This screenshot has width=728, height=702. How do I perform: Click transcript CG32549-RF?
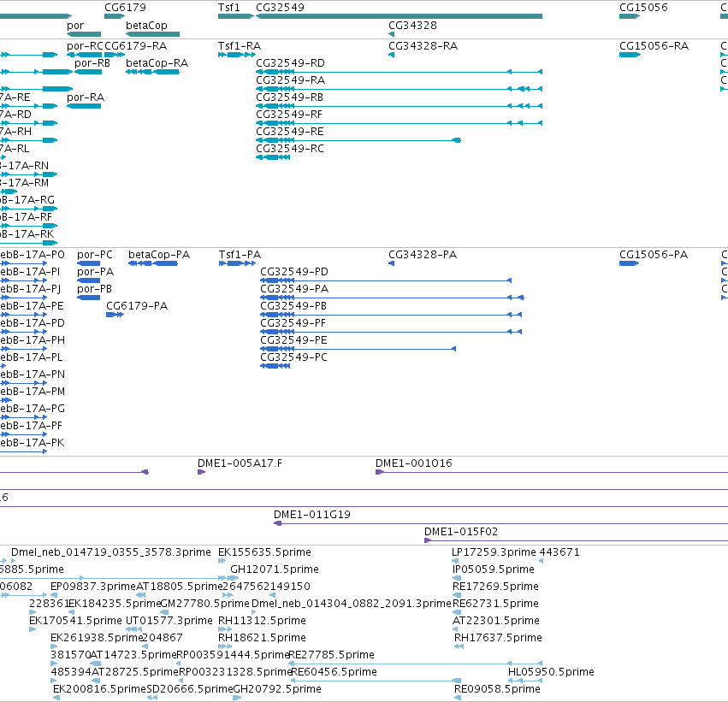tap(289, 115)
